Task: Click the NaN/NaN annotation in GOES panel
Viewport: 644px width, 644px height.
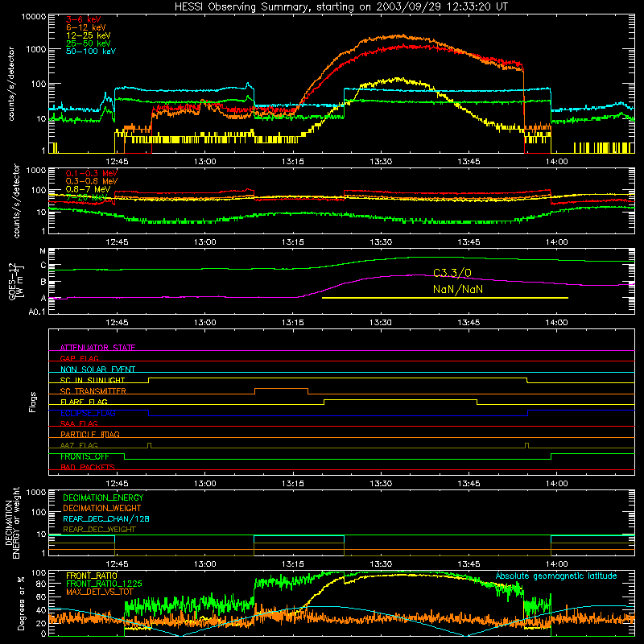Action: point(458,289)
